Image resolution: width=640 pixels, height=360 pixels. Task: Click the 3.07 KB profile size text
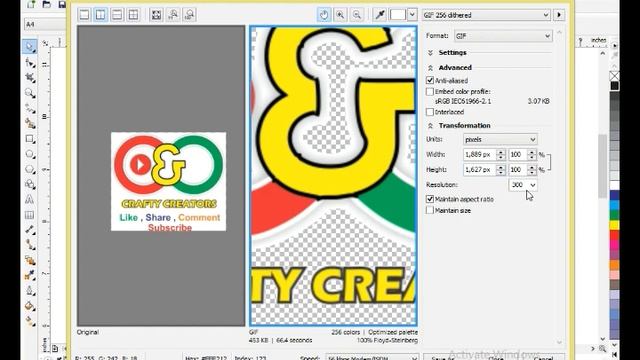pyautogui.click(x=538, y=101)
